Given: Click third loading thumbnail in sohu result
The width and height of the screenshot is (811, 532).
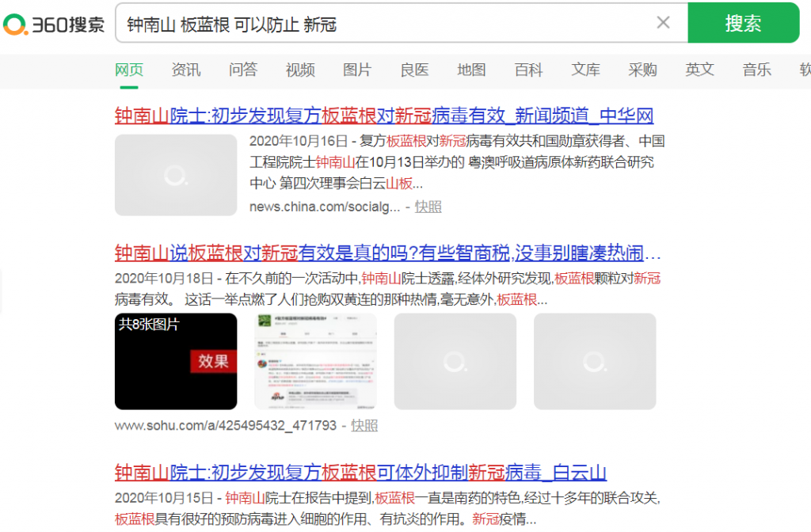Looking at the screenshot, I should point(455,361).
